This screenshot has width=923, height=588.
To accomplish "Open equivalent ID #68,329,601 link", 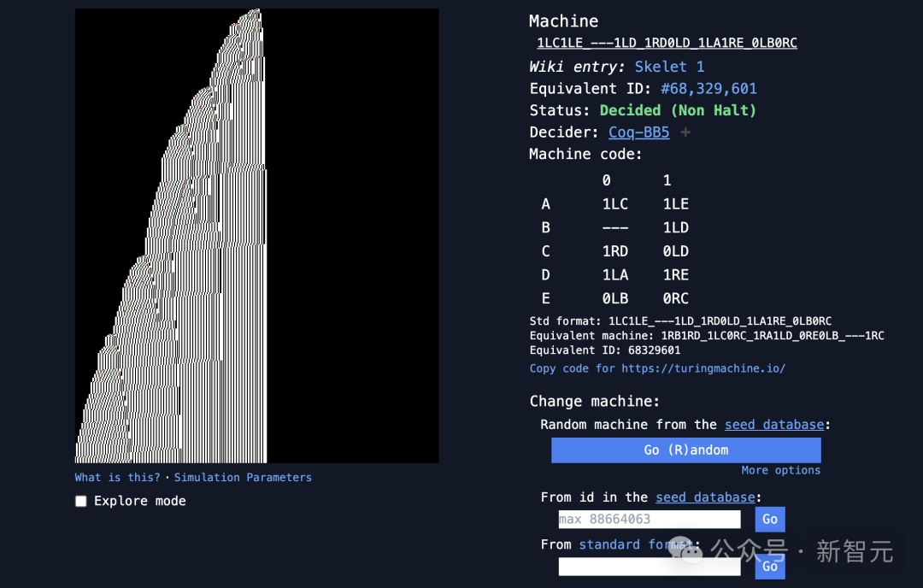I will [x=708, y=89].
